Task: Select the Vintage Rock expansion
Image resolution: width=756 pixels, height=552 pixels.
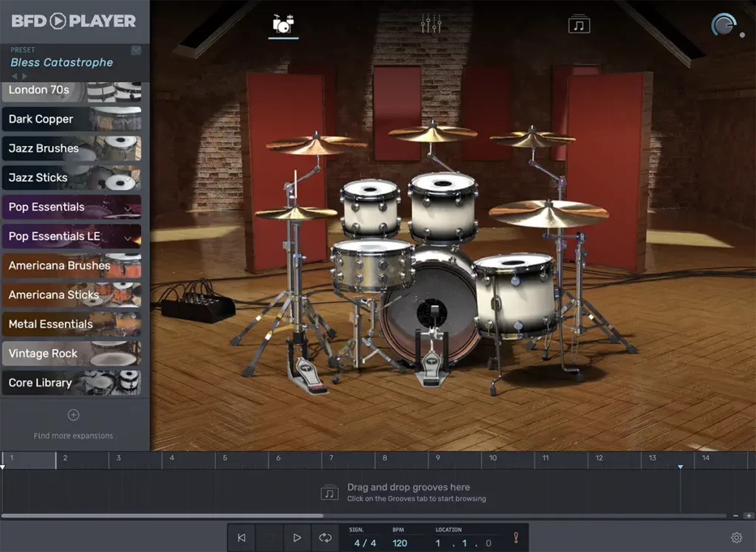Action: coord(44,353)
